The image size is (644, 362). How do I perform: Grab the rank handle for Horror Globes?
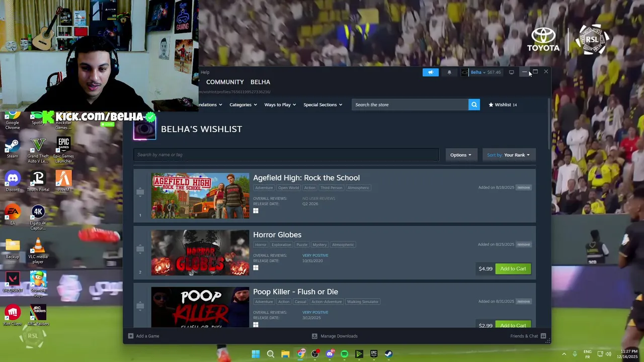pos(140,249)
